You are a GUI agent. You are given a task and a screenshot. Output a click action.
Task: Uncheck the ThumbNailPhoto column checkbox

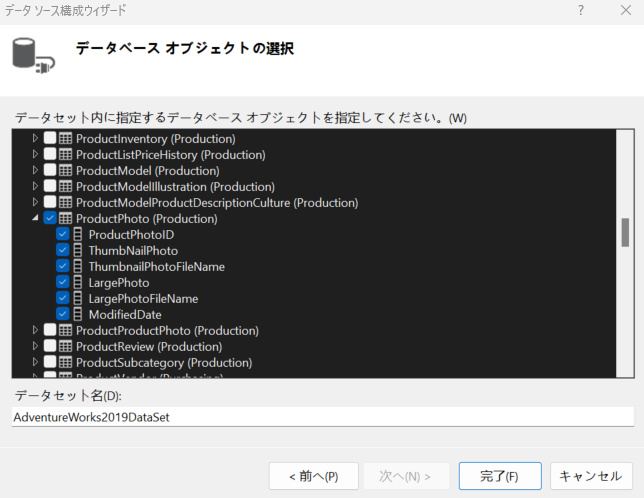coord(63,251)
